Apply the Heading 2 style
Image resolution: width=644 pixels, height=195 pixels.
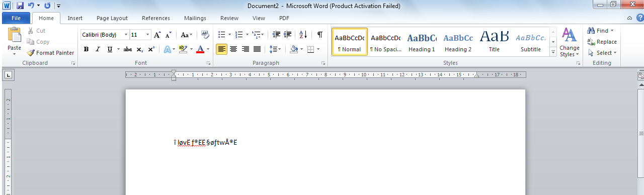pyautogui.click(x=458, y=42)
